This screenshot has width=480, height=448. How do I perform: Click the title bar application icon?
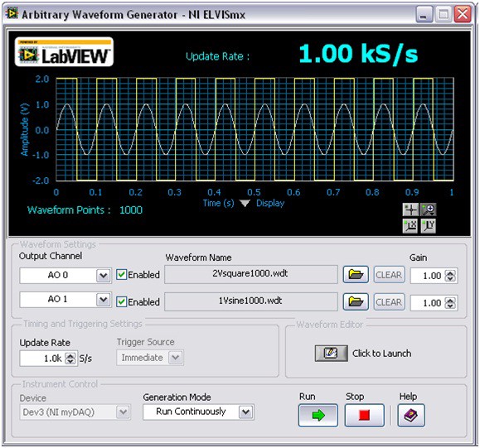(12, 13)
